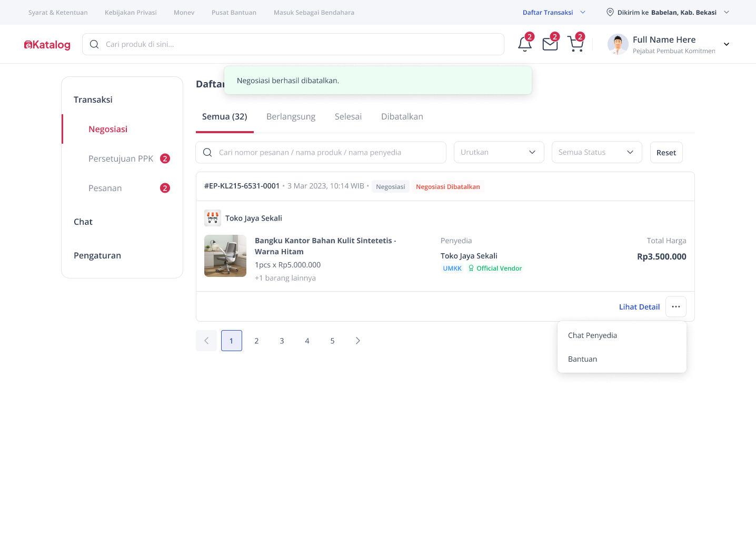Image resolution: width=756 pixels, height=538 pixels.
Task: Open Lihat Detail for the order
Action: (x=639, y=306)
